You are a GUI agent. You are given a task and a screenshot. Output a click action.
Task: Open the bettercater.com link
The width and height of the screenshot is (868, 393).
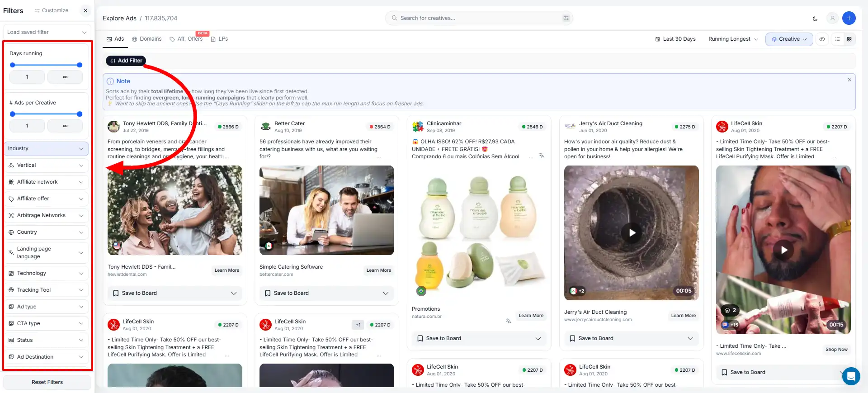click(276, 274)
